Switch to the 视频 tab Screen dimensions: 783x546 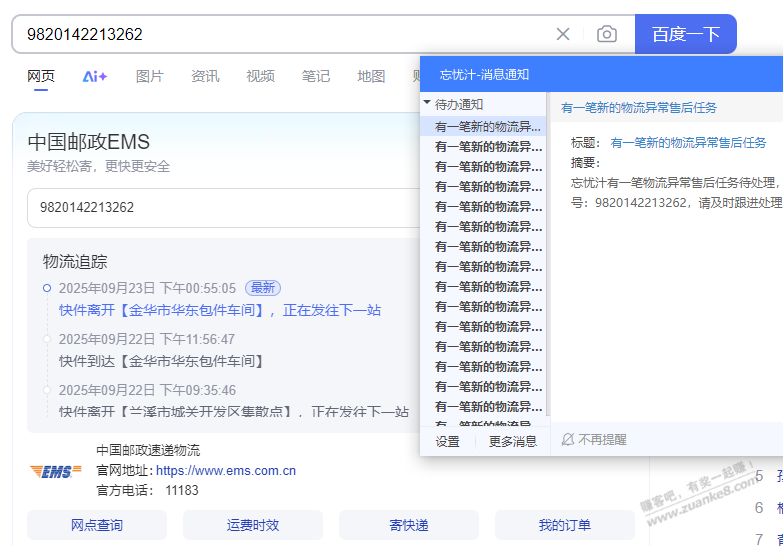pos(261,76)
